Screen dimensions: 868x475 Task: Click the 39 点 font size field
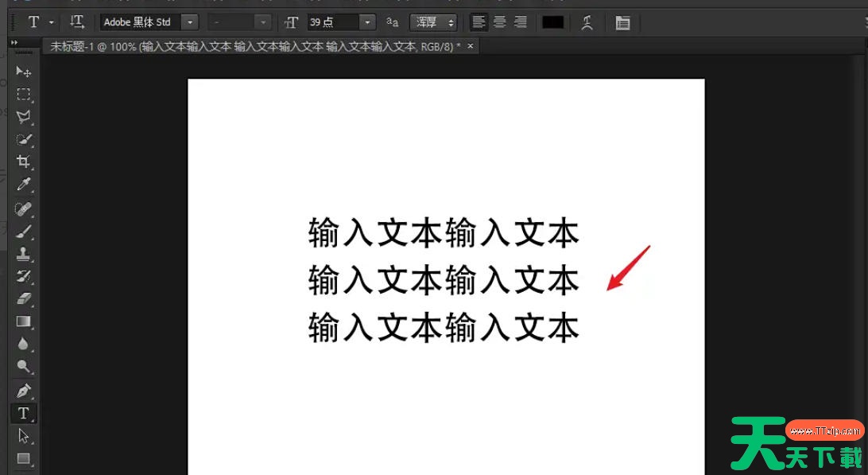tap(333, 22)
